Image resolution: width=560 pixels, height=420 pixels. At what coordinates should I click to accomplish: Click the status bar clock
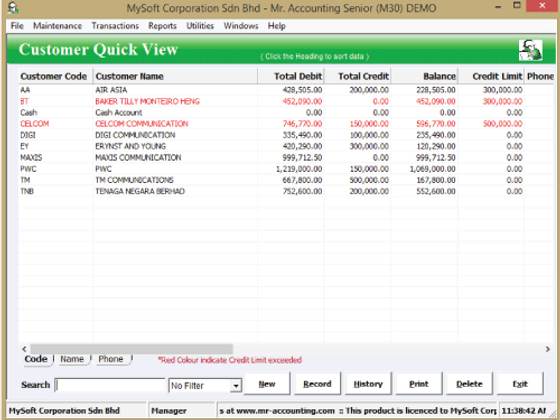pos(524,411)
